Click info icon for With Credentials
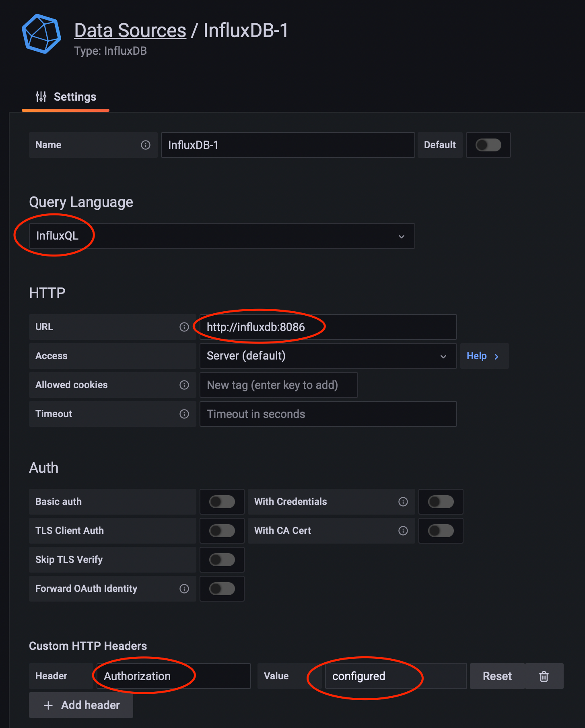 pyautogui.click(x=403, y=502)
